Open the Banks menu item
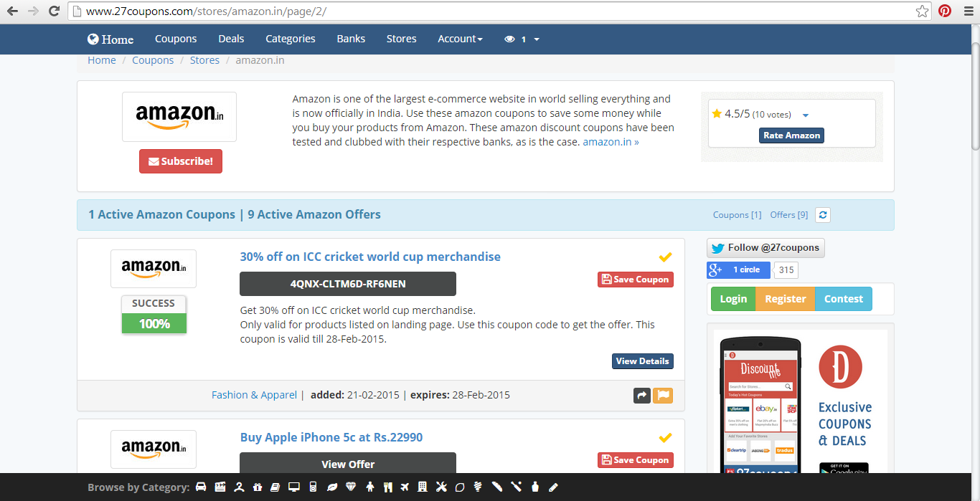This screenshot has height=501, width=980. (351, 39)
